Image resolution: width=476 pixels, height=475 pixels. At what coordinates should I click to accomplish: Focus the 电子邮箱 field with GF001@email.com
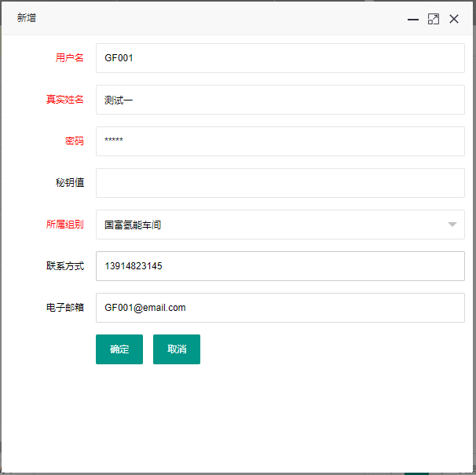coord(280,308)
